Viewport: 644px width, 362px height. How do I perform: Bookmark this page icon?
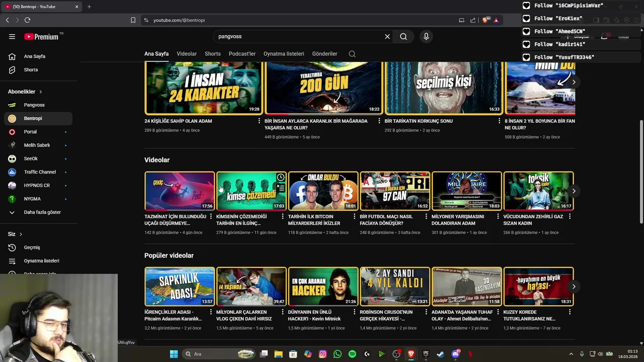[133, 20]
